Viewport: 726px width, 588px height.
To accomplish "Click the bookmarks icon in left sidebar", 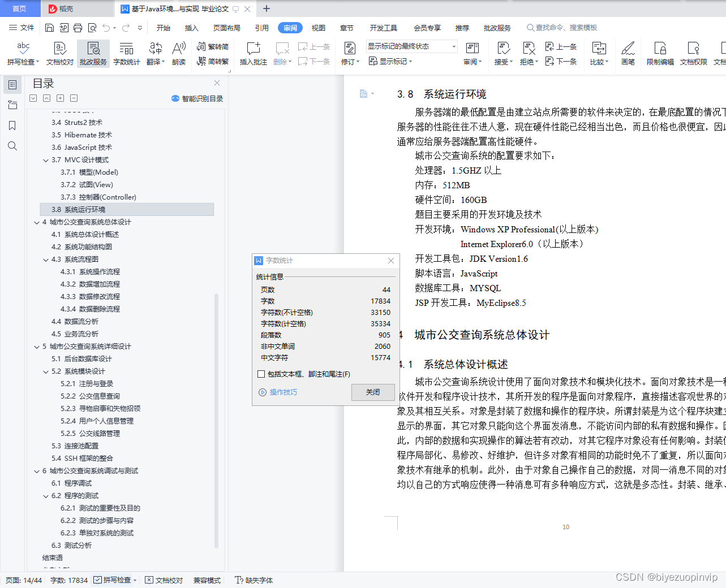I will (x=12, y=126).
